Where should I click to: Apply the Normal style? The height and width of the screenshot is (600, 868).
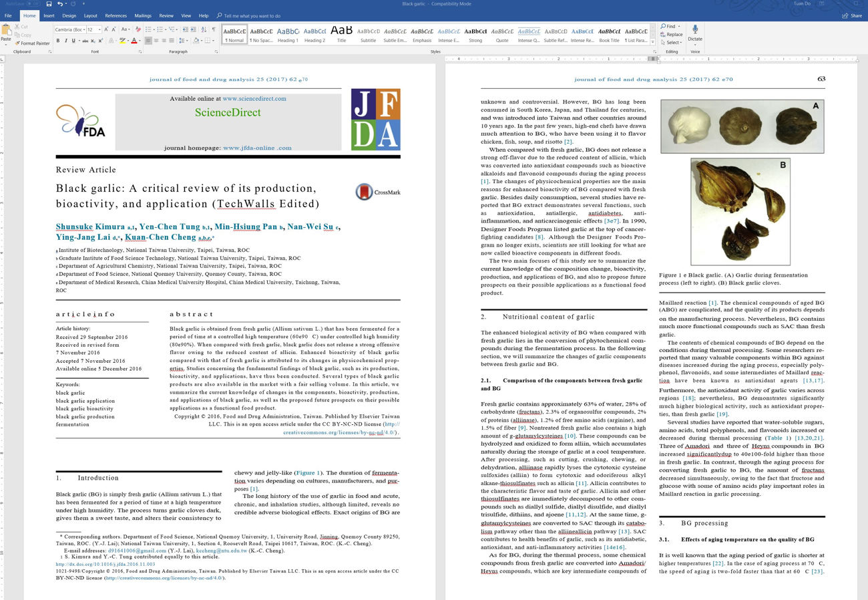click(234, 35)
